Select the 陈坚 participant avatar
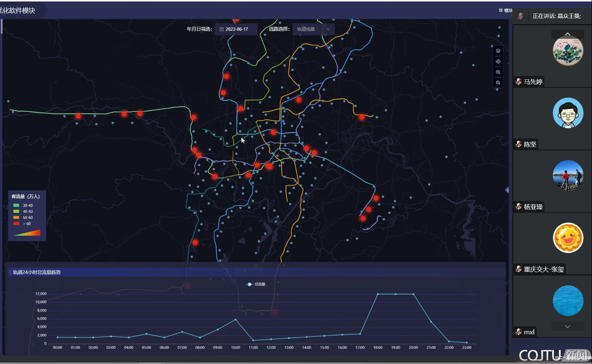The height and width of the screenshot is (364, 592). (568, 113)
